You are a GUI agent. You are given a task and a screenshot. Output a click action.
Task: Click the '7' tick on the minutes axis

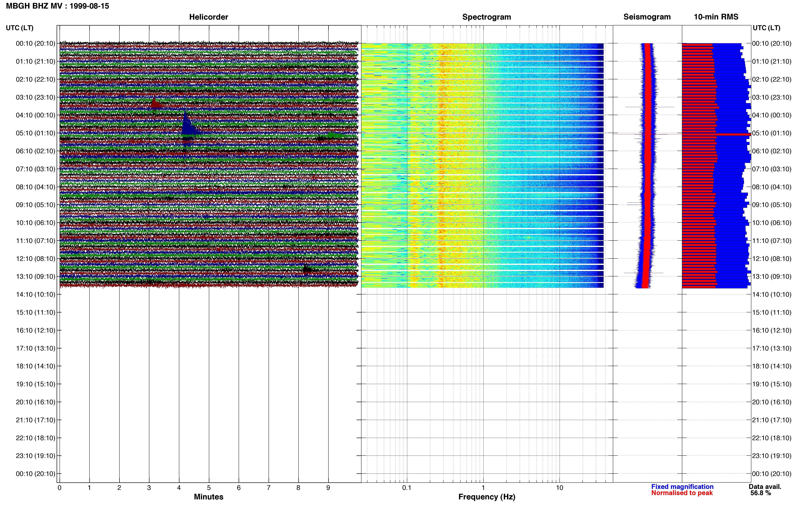click(x=269, y=487)
